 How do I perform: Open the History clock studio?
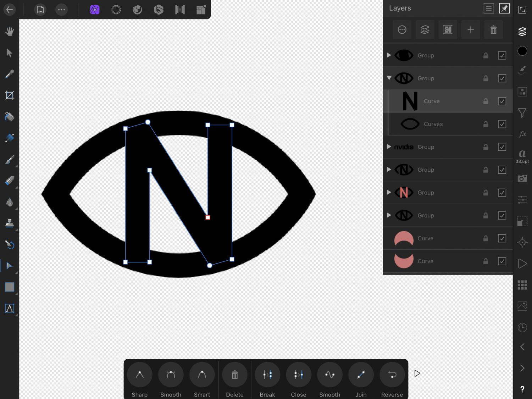tap(522, 327)
